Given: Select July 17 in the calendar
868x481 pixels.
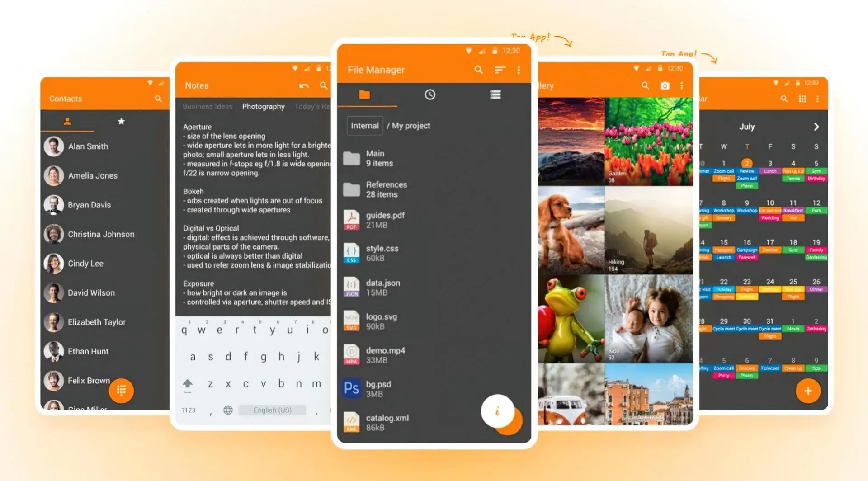Looking at the screenshot, I should coord(770,242).
